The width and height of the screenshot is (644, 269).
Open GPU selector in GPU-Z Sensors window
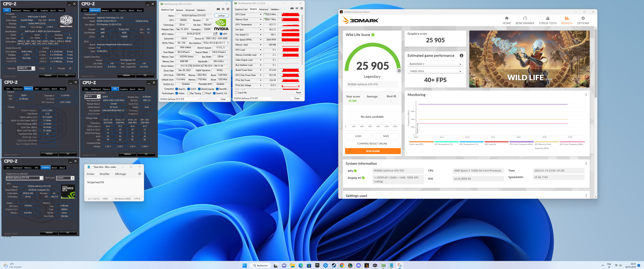[x=253, y=98]
